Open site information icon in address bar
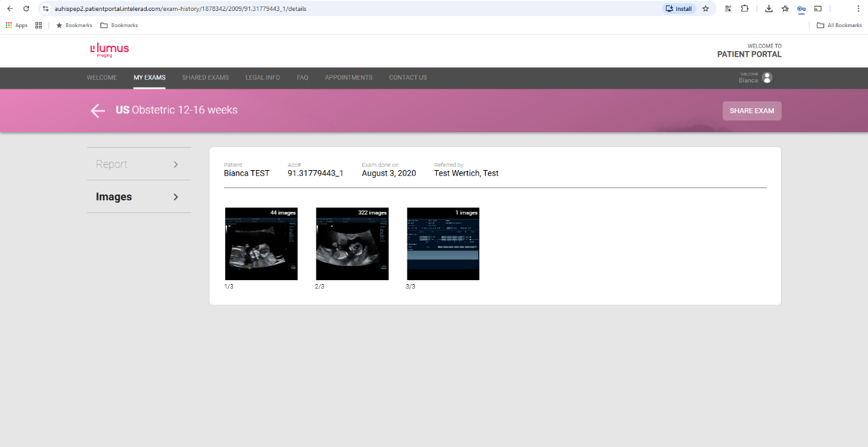 pos(46,8)
